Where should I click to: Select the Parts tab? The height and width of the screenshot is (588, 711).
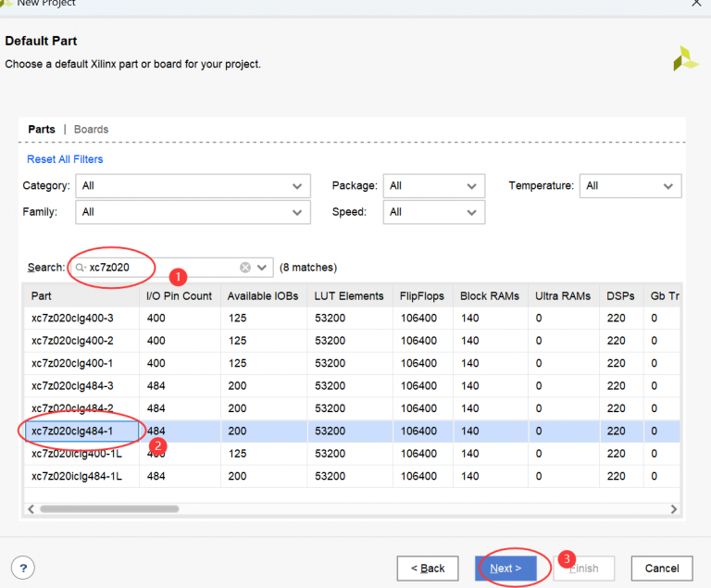(x=42, y=130)
